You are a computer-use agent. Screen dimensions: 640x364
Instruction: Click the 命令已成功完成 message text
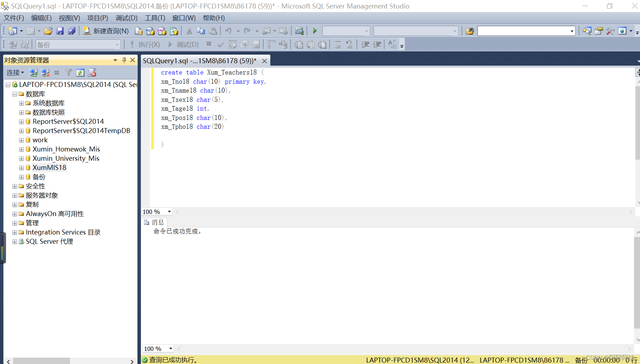point(177,231)
